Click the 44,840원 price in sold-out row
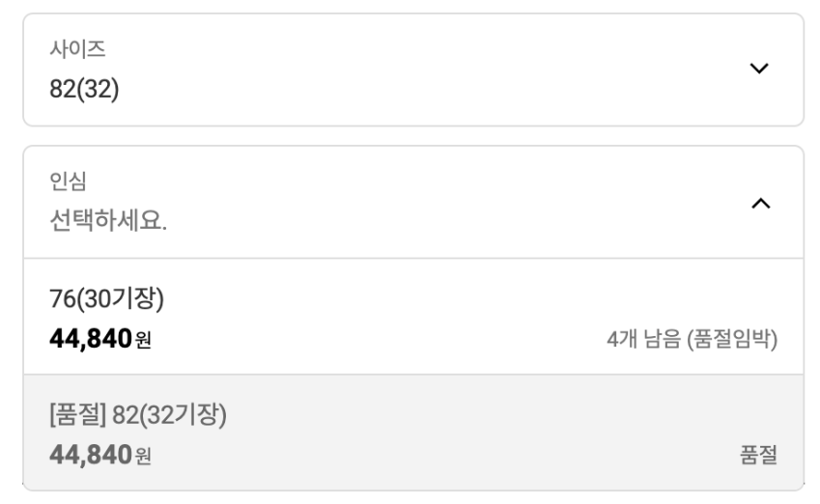Viewport: 820px width, 504px height. point(91,454)
